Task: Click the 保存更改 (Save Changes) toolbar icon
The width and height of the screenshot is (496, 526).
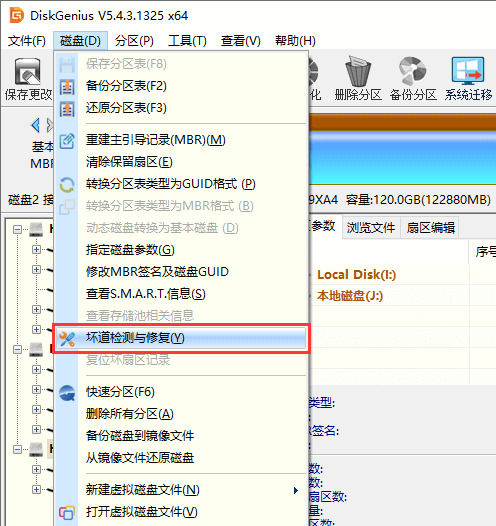Action: tap(27, 71)
